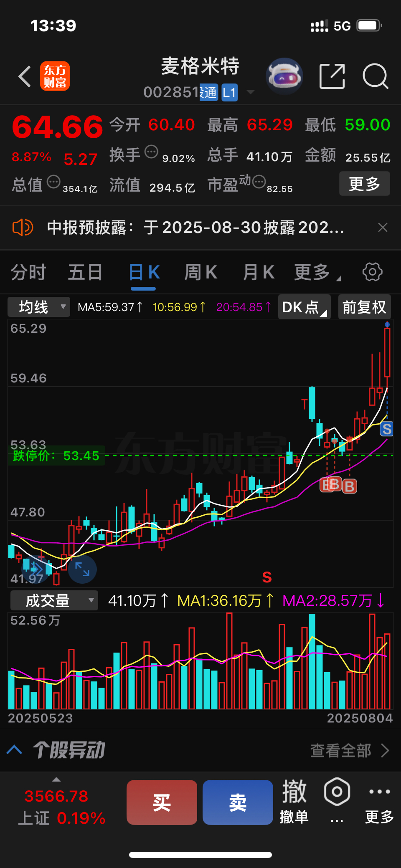Open 查看全部 link

click(x=350, y=750)
